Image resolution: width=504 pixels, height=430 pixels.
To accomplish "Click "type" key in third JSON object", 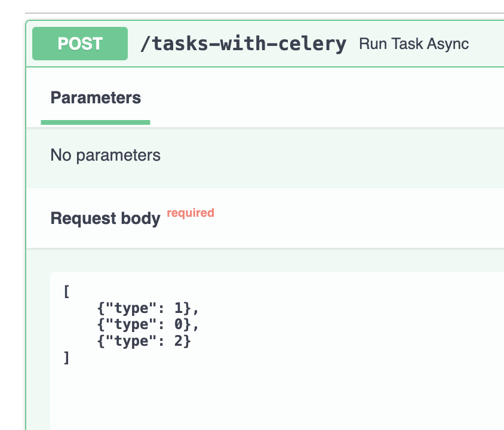I will pos(131,341).
